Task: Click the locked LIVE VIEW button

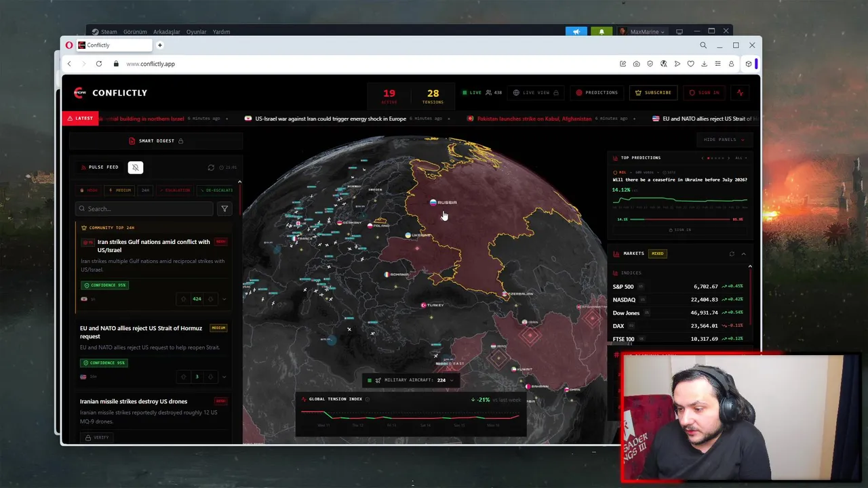Action: tap(536, 93)
